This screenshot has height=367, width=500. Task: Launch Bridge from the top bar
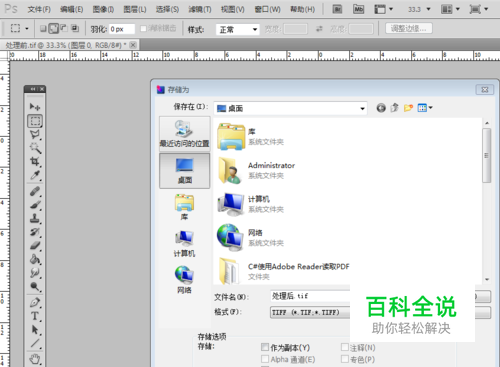coord(337,9)
